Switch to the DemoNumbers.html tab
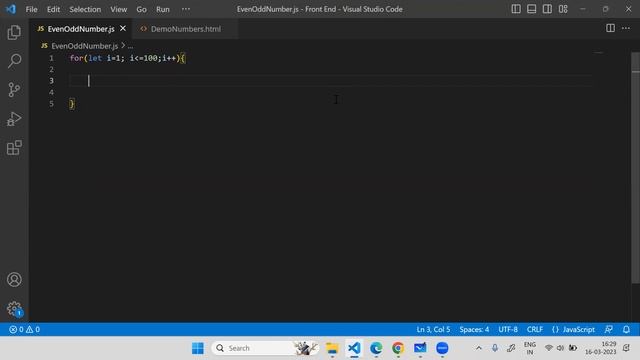The width and height of the screenshot is (640, 360). pyautogui.click(x=186, y=29)
